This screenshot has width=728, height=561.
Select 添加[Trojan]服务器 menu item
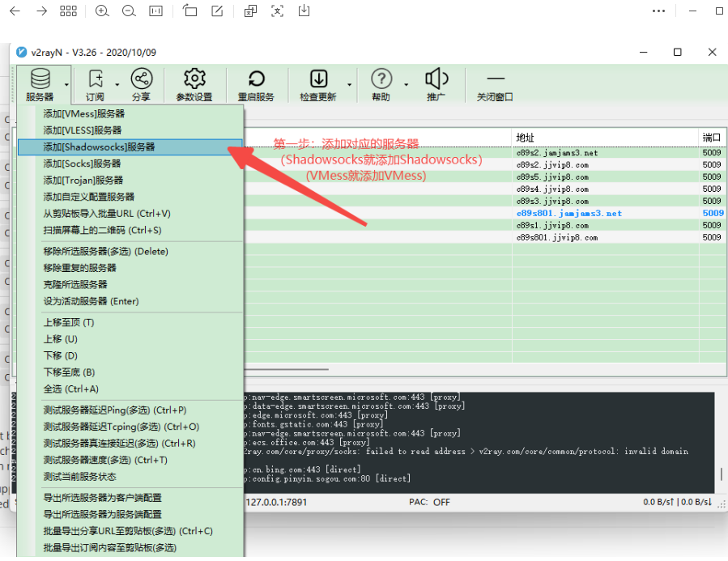click(130, 181)
